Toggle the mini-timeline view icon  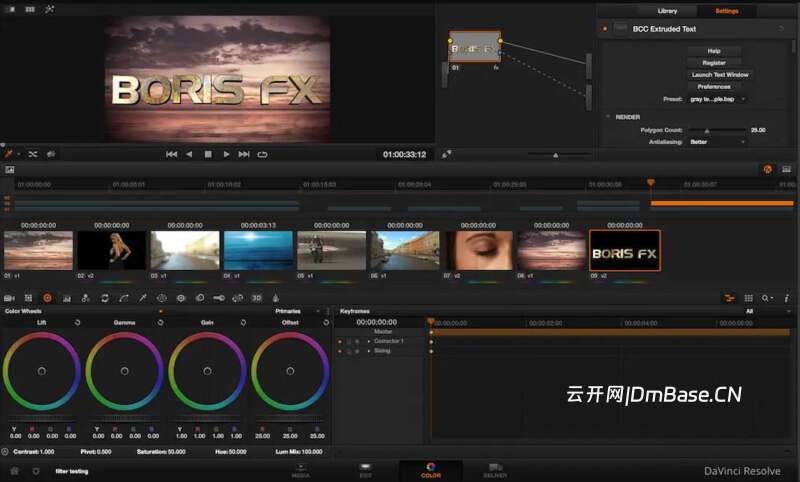point(786,169)
